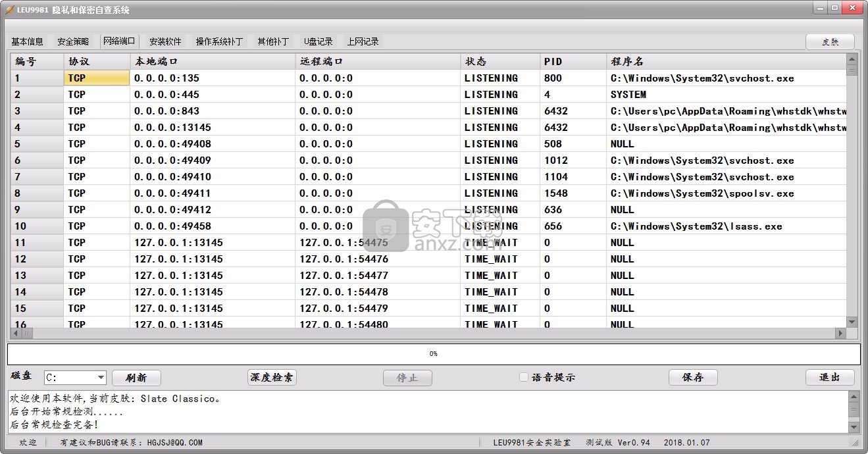Click the Slate Classico welcome log line

[116, 399]
